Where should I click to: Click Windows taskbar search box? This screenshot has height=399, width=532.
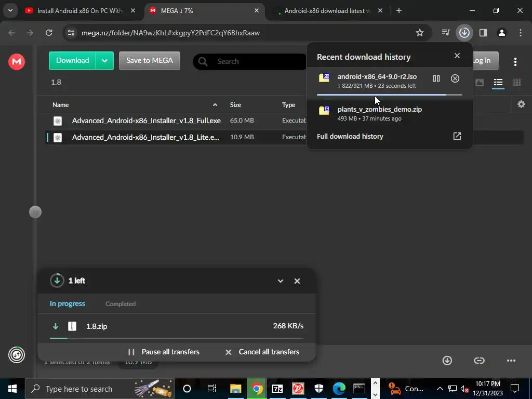(100, 389)
